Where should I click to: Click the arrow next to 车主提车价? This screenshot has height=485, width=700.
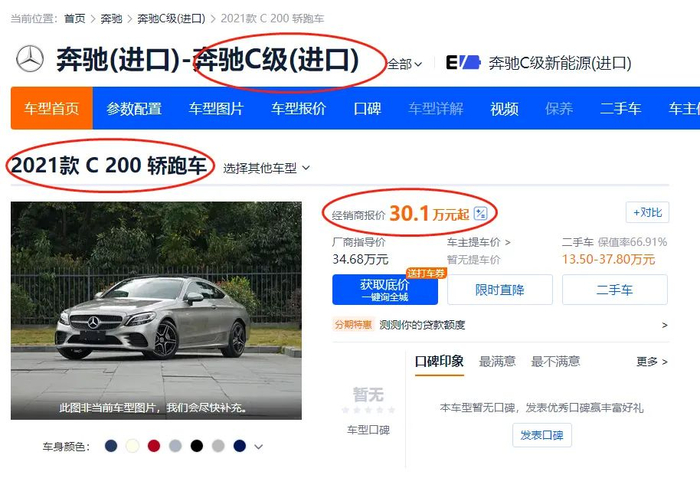[508, 242]
